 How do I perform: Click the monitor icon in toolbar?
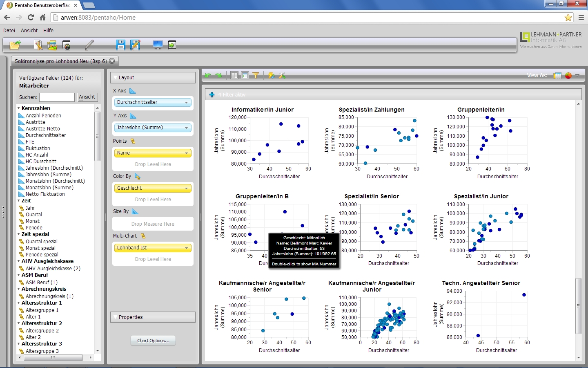(x=158, y=45)
